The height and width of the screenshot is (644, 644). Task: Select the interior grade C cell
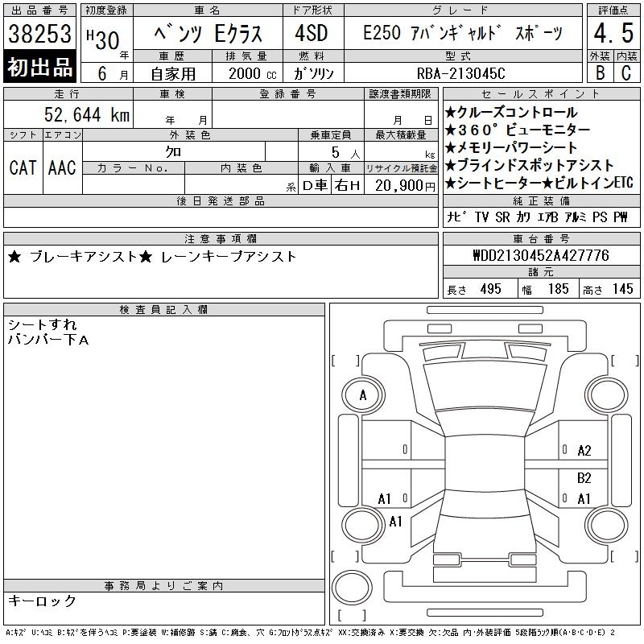(625, 72)
